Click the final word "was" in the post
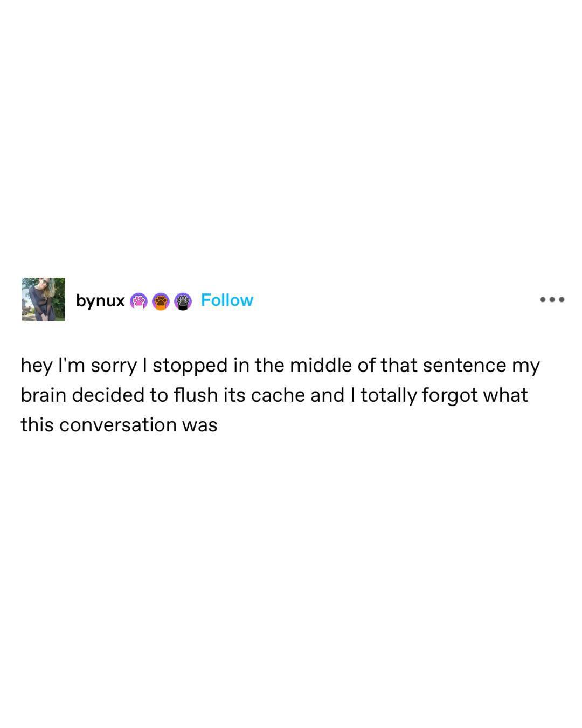This screenshot has width=582, height=728. click(199, 425)
